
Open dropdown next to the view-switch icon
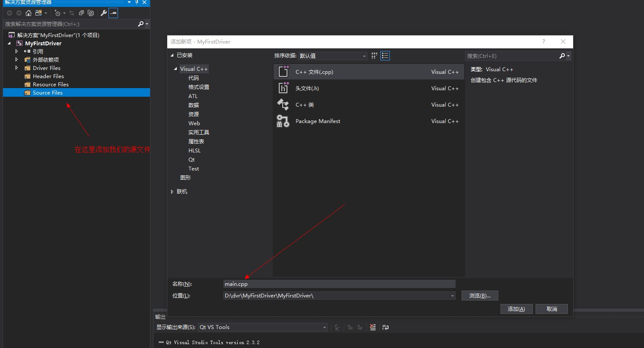point(46,13)
